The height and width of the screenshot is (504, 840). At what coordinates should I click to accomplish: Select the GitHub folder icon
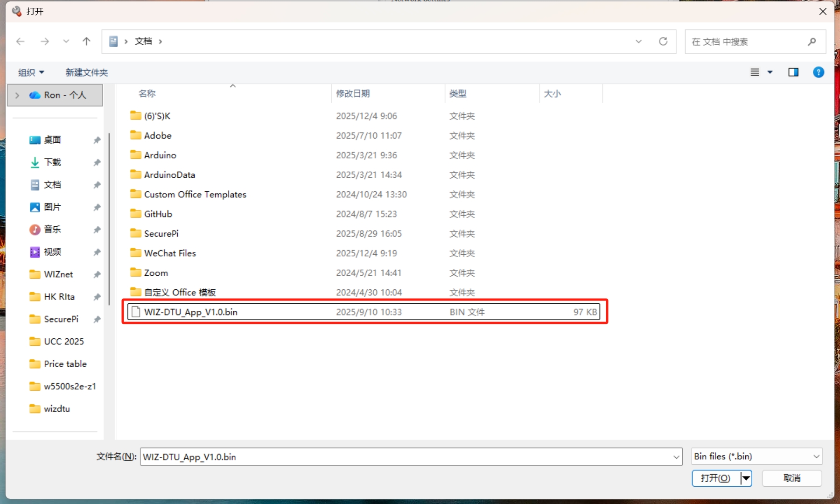click(x=136, y=214)
